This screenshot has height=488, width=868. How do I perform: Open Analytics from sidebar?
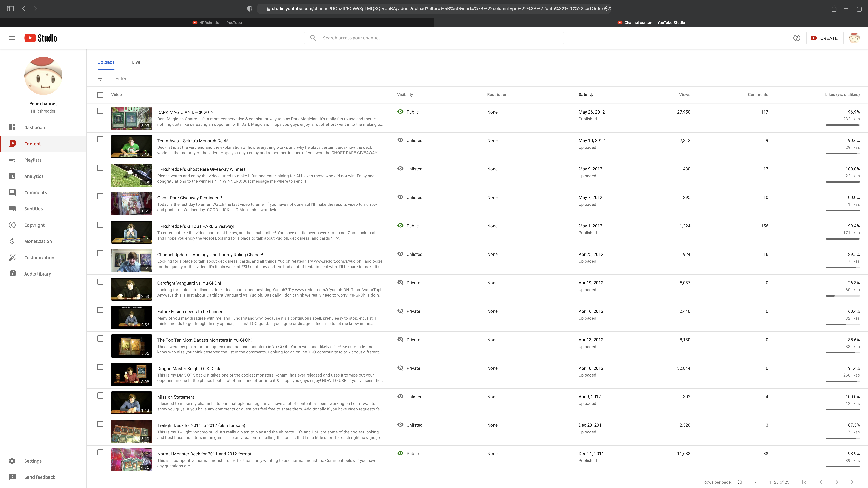click(34, 176)
